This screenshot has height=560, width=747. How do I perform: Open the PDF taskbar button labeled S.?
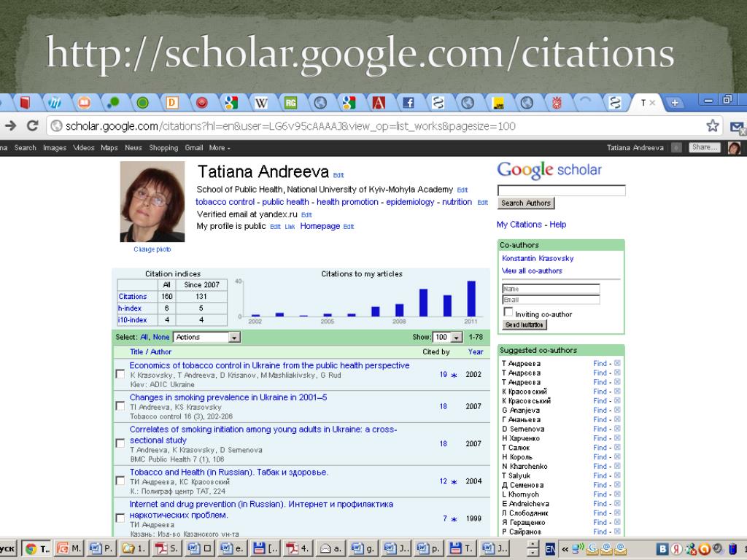(x=167, y=548)
